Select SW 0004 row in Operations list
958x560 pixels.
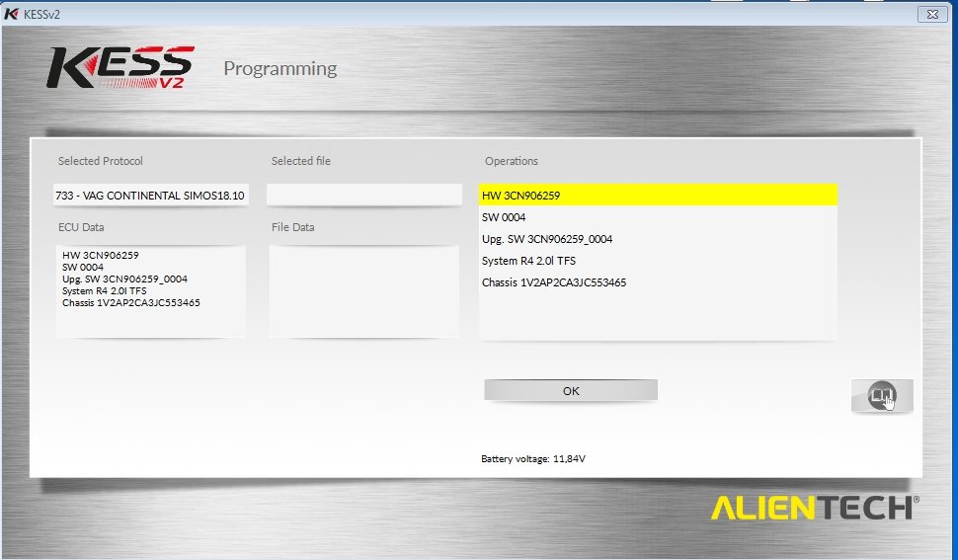[x=658, y=217]
